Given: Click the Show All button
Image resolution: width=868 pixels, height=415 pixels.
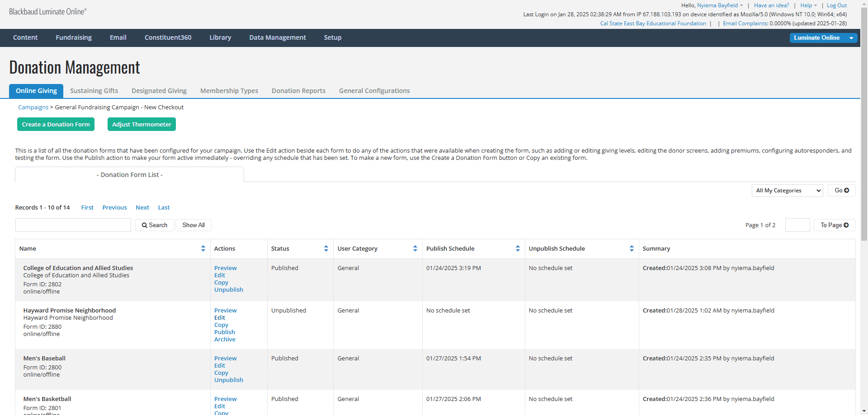Looking at the screenshot, I should [x=193, y=225].
